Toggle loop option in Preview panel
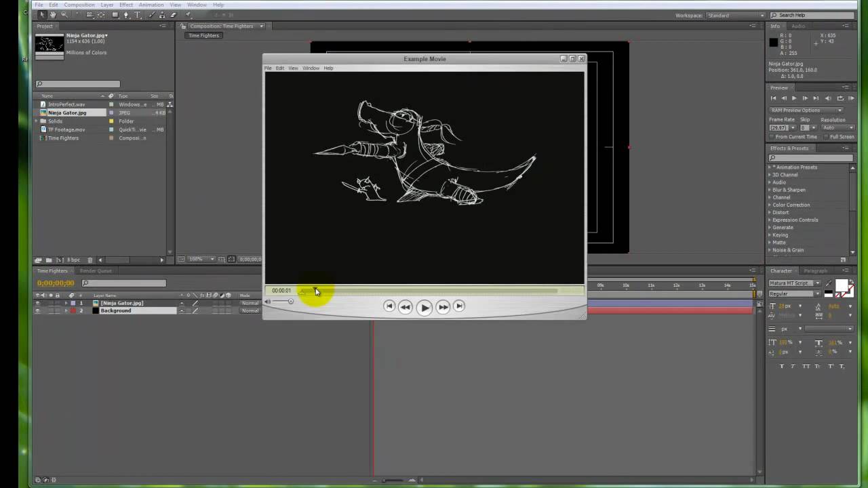 [x=840, y=98]
